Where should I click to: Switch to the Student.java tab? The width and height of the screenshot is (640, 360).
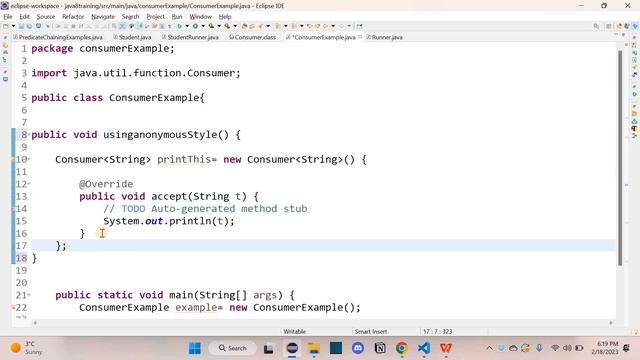132,37
